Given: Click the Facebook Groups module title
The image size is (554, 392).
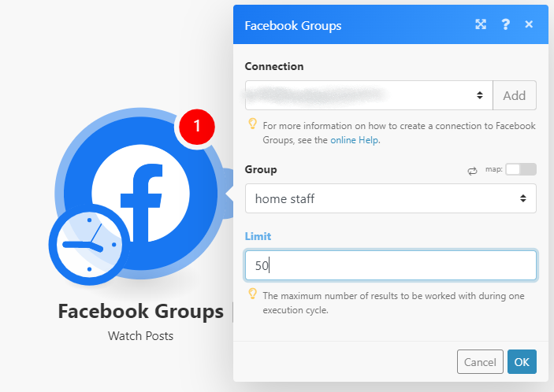Looking at the screenshot, I should (x=140, y=311).
